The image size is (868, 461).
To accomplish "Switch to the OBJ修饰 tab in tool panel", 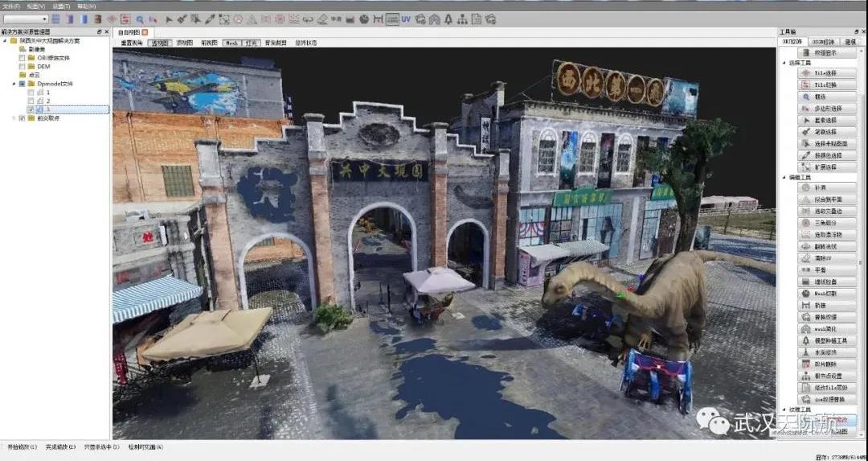I will tap(792, 41).
